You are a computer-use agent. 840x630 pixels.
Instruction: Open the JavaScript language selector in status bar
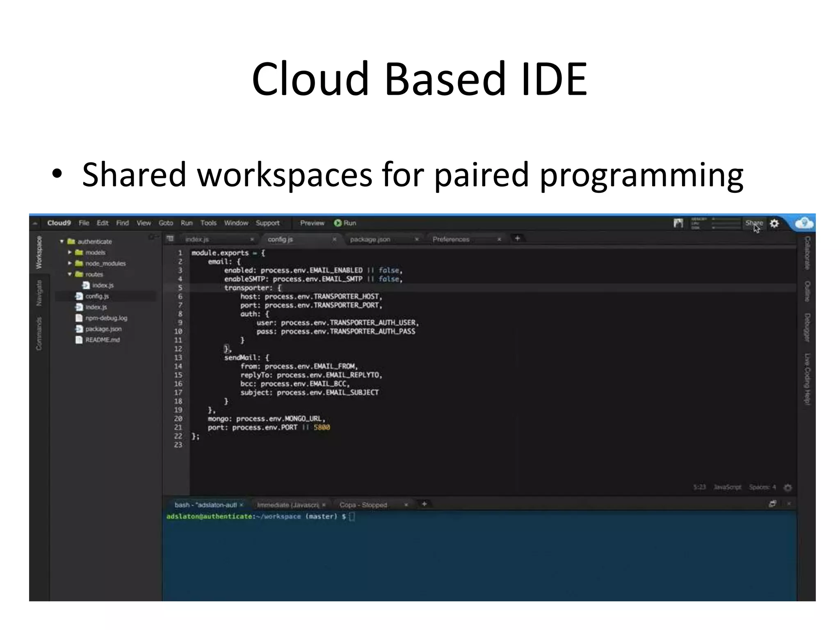point(727,487)
